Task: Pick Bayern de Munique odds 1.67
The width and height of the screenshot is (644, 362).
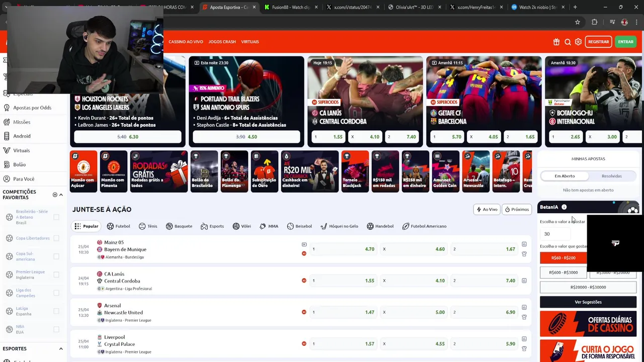Action: coord(484,249)
